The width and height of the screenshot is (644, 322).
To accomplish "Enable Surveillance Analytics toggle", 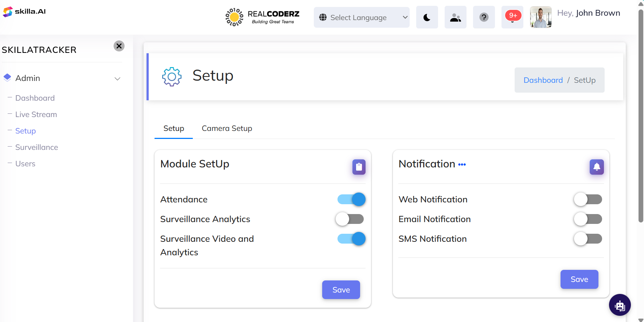I will coord(350,219).
